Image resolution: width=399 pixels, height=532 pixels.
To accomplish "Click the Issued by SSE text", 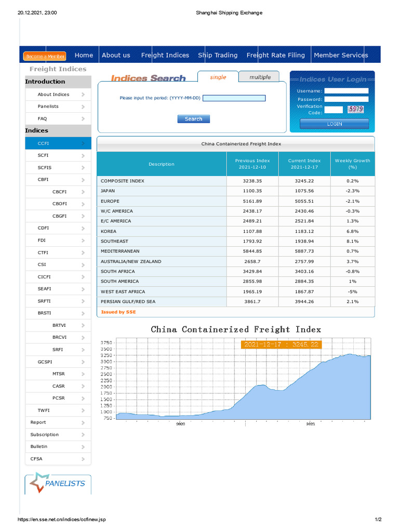I will (118, 312).
